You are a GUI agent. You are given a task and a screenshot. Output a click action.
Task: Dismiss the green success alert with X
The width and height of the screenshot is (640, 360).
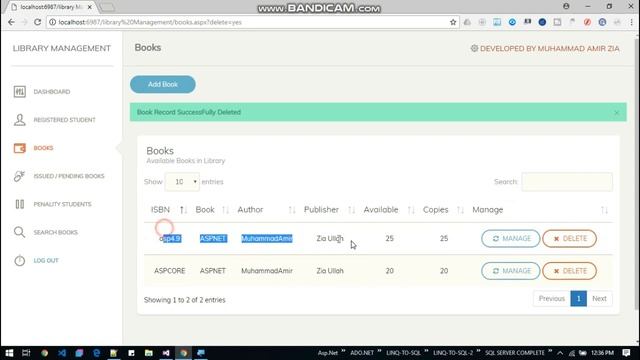click(616, 112)
